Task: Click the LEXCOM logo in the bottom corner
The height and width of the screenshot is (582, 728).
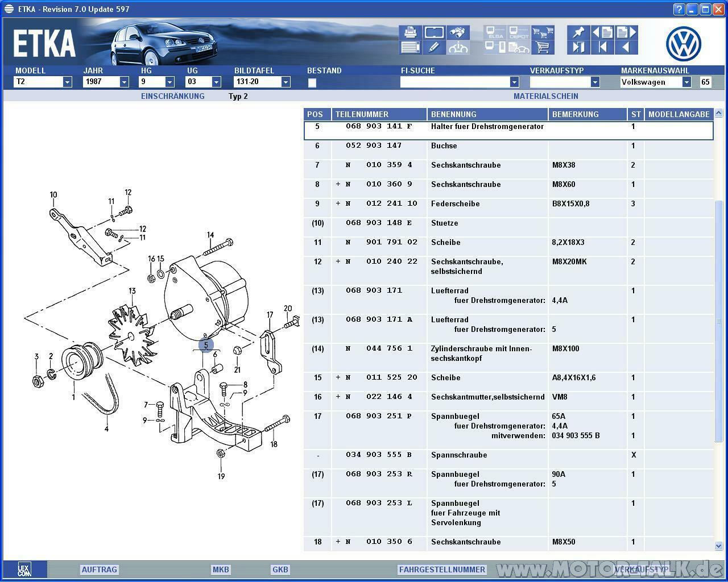Action: [24, 569]
